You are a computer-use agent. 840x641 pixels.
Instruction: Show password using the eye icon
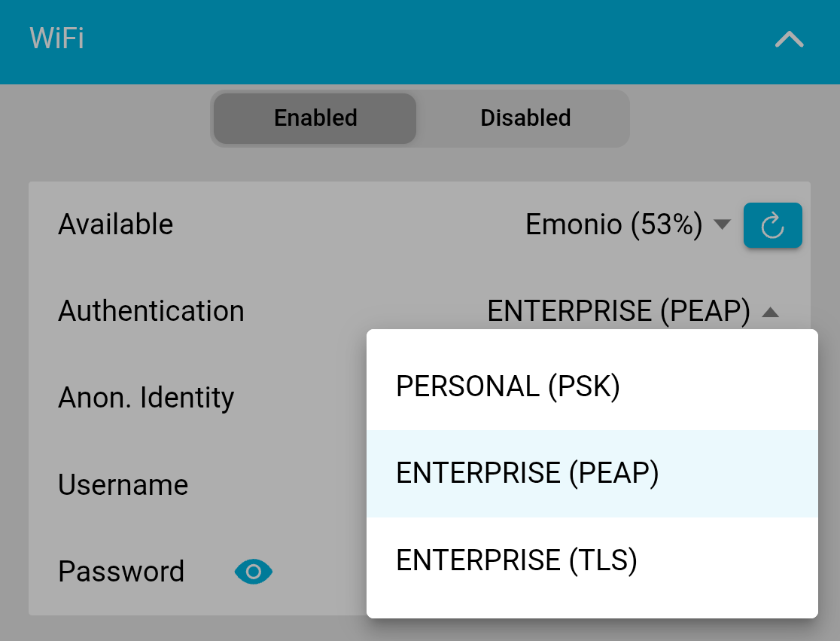254,572
